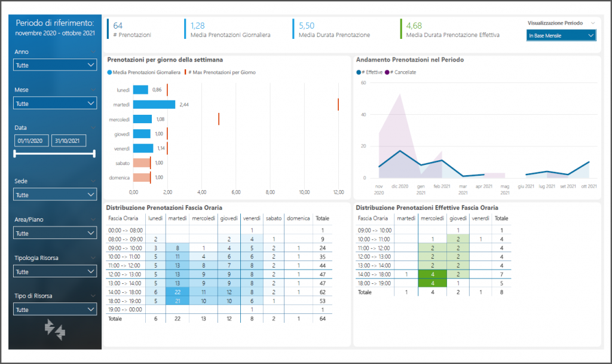This screenshot has width=612, height=364.
Task: Click the Media Prenotazioni Giornaliera legend dot
Action: (x=109, y=72)
